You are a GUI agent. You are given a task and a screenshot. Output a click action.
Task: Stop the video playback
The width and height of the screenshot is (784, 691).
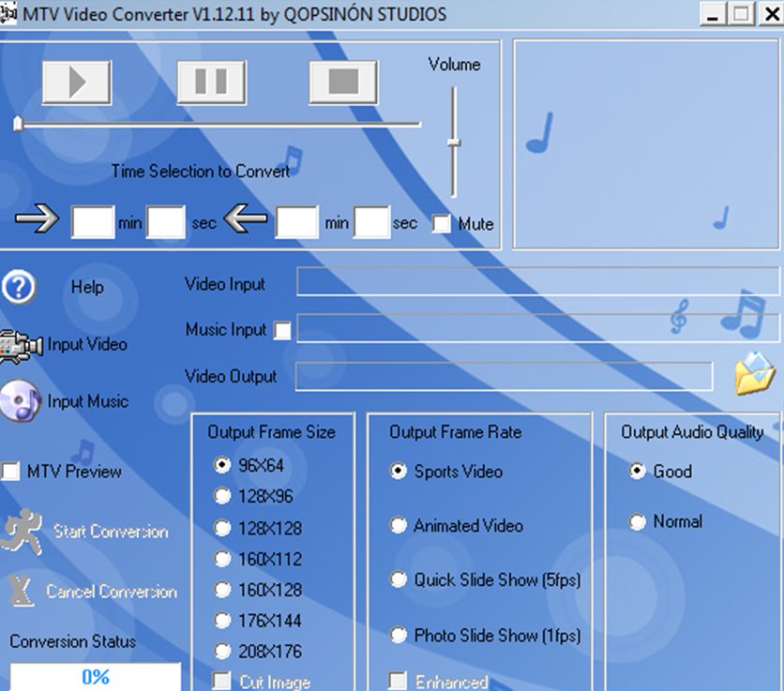pyautogui.click(x=343, y=83)
